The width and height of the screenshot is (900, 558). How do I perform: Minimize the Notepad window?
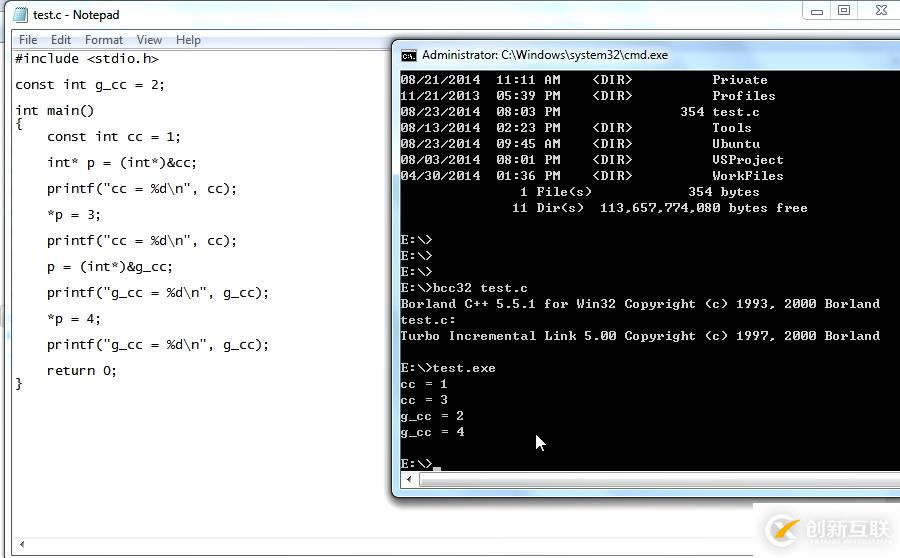817,11
